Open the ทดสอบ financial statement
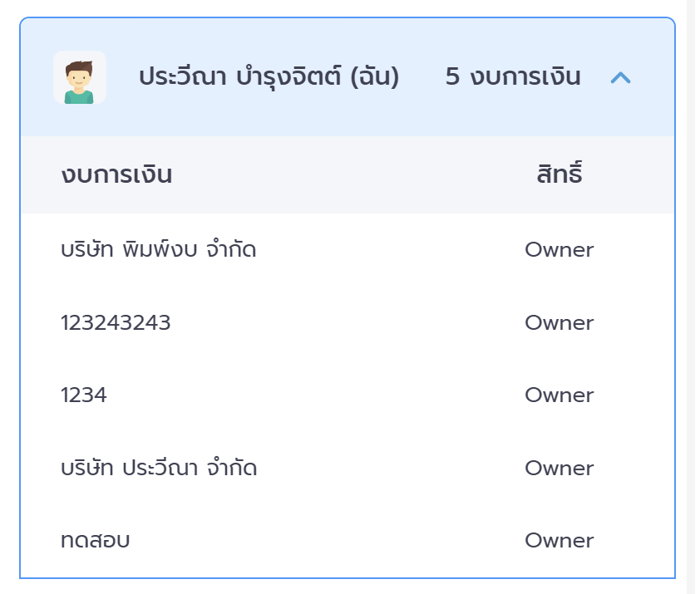 pyautogui.click(x=96, y=541)
